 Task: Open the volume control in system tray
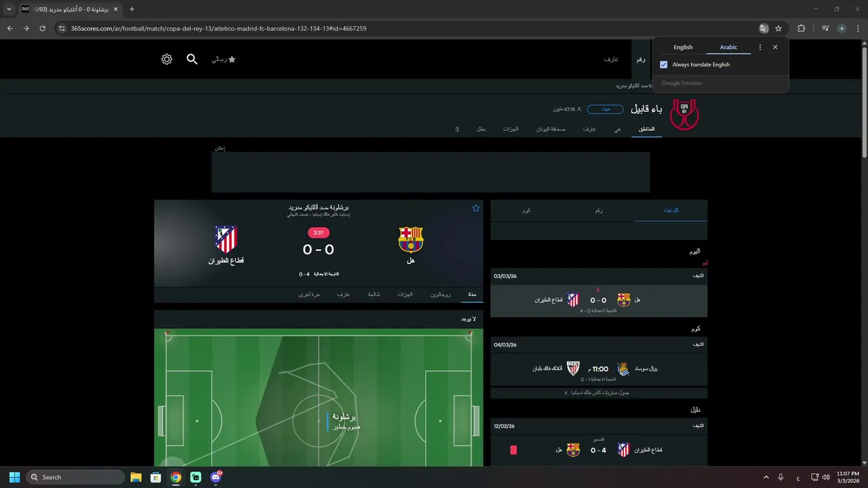tap(825, 477)
